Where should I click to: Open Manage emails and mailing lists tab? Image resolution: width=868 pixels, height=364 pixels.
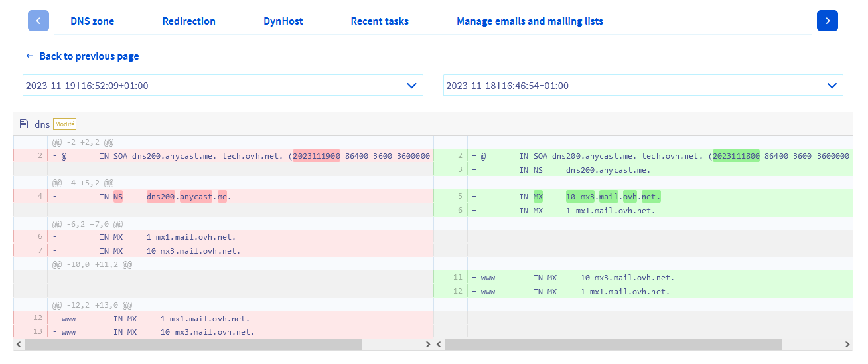[530, 21]
